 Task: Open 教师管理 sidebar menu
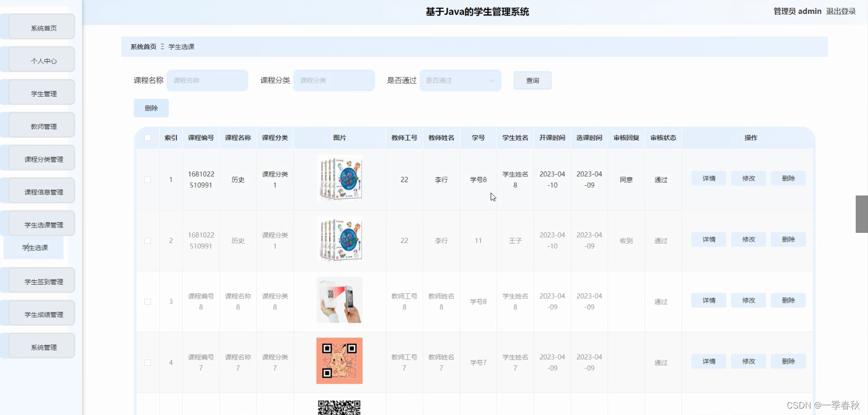pos(41,126)
